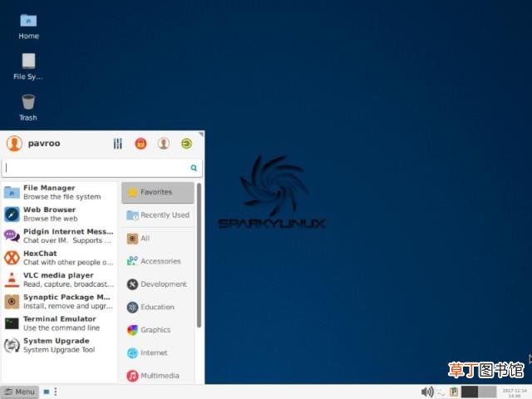The height and width of the screenshot is (399, 532).
Task: Select the All category
Action: [158, 239]
